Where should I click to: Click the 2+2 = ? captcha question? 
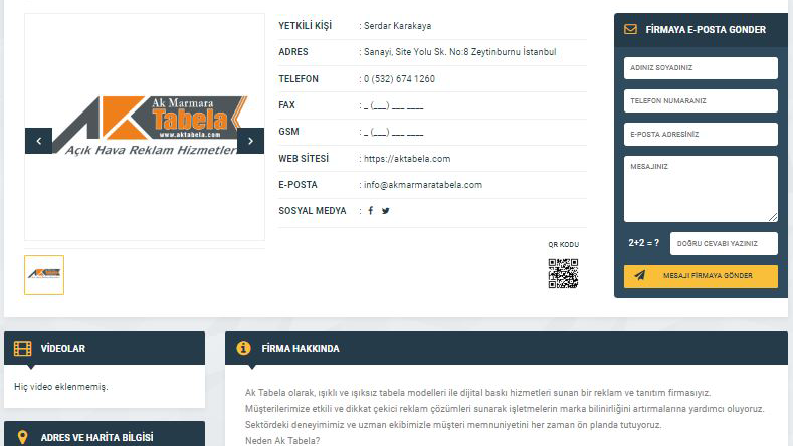(643, 243)
